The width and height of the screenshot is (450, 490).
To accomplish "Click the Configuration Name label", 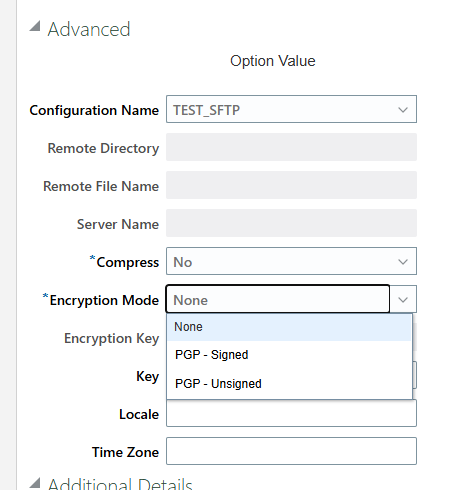I will 94,110.
